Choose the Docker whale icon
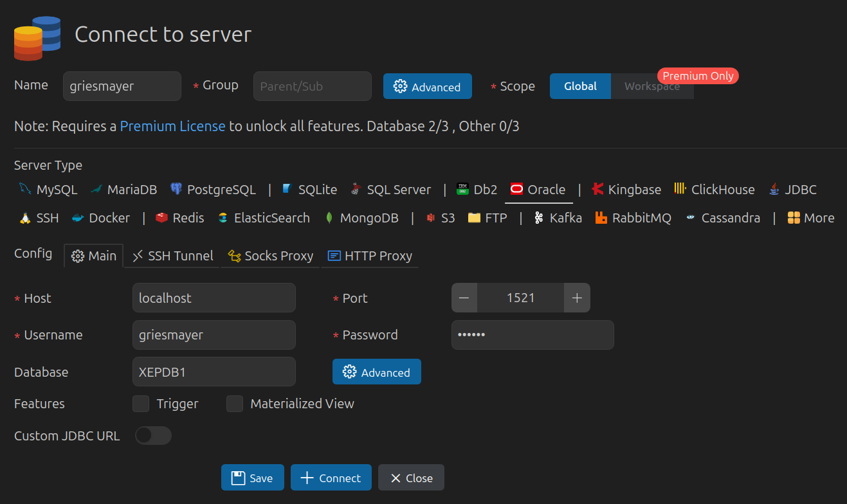 [78, 218]
